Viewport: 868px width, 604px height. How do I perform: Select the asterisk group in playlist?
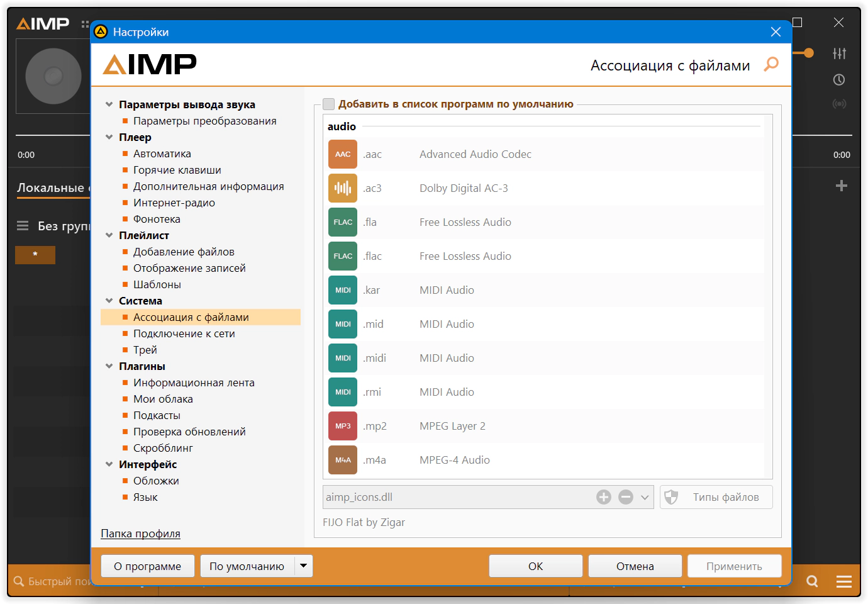pyautogui.click(x=35, y=255)
